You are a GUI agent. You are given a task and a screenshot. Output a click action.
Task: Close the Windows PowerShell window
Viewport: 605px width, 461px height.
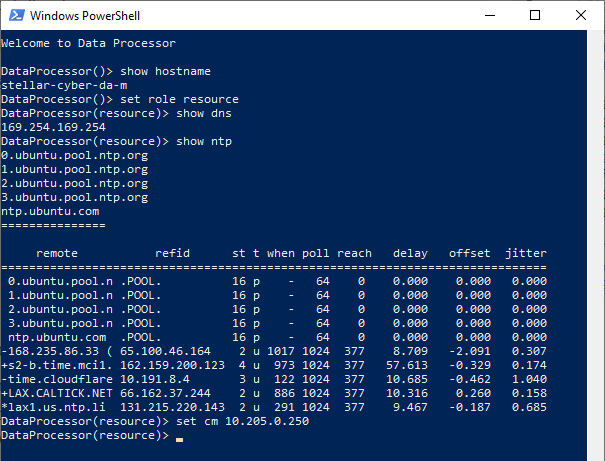click(581, 16)
